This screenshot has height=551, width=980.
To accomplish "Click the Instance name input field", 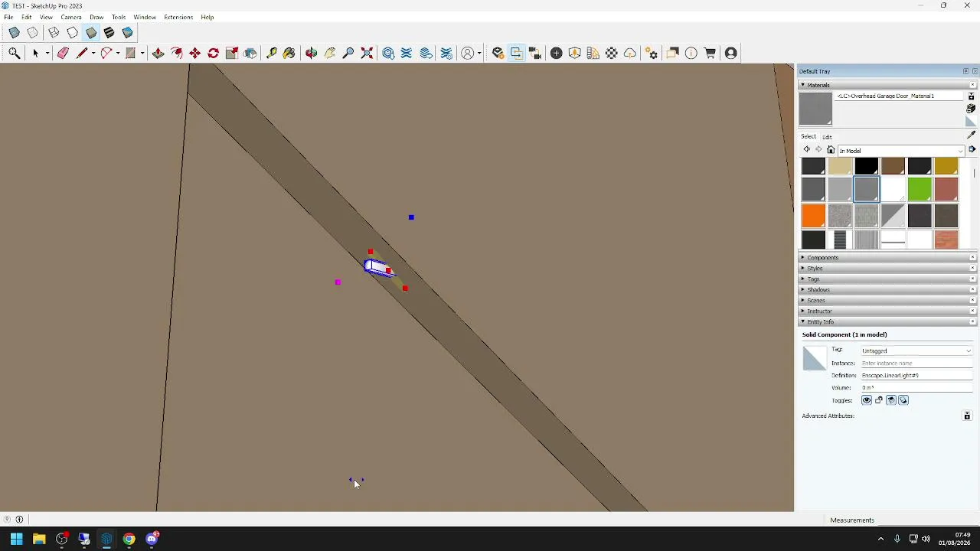I will pyautogui.click(x=916, y=363).
